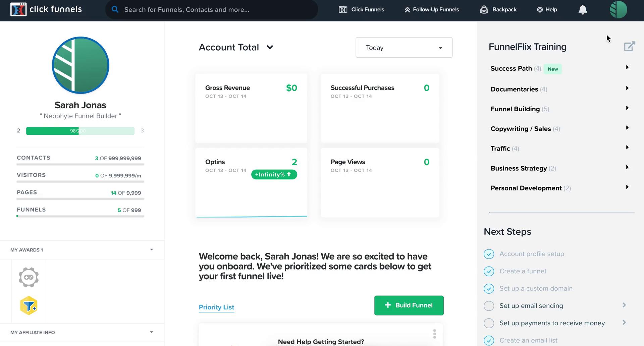Open Help navigation menu
The image size is (644, 346).
click(x=547, y=10)
